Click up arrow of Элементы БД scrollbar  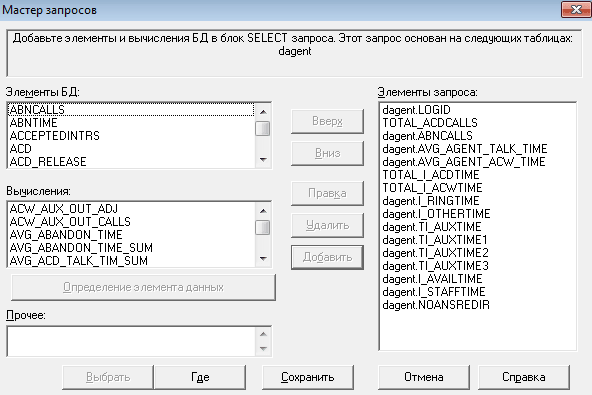(x=263, y=111)
